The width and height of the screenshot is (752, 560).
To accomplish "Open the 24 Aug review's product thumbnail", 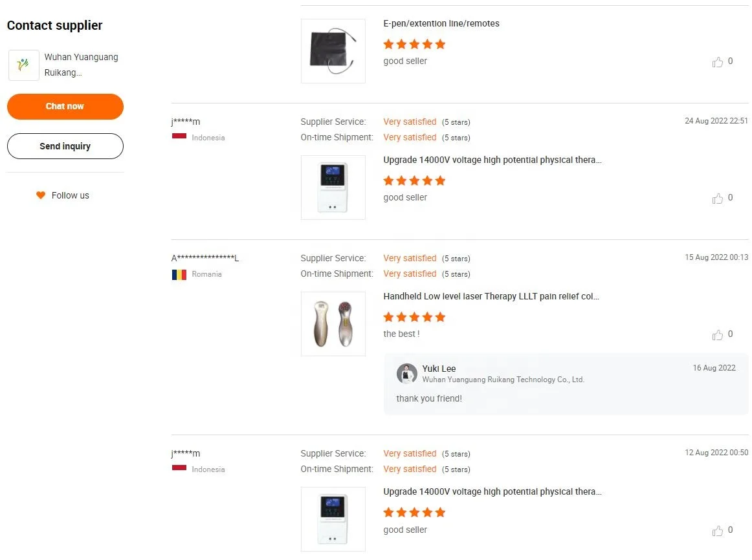I will pos(333,188).
